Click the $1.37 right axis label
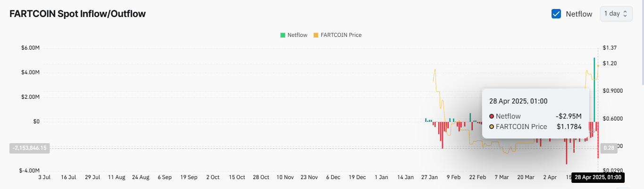This screenshot has height=189, width=644. click(610, 48)
